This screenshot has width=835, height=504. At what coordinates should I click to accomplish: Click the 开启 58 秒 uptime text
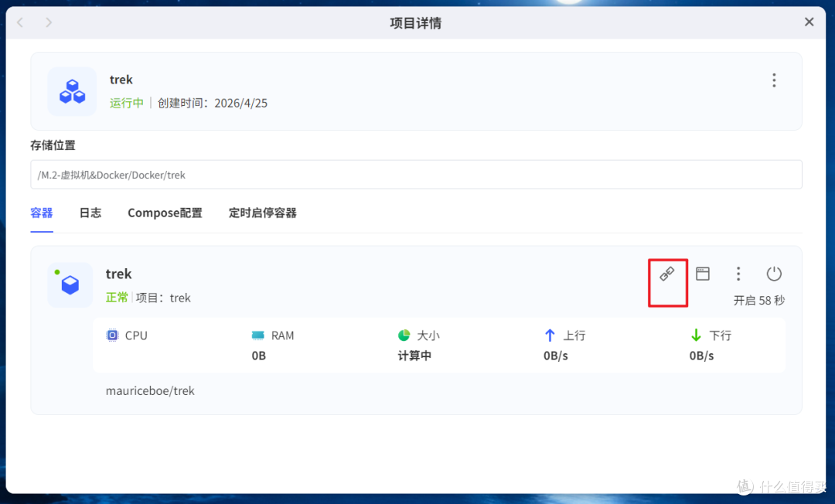tap(759, 300)
